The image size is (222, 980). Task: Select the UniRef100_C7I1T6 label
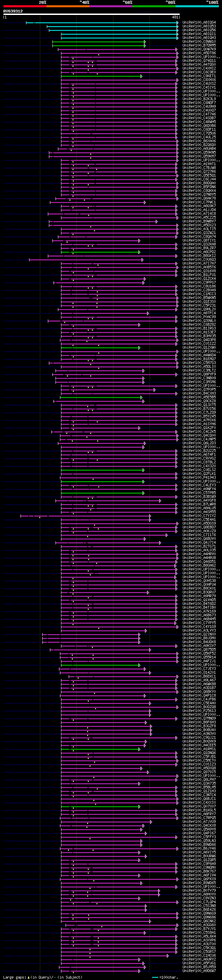pos(199,535)
